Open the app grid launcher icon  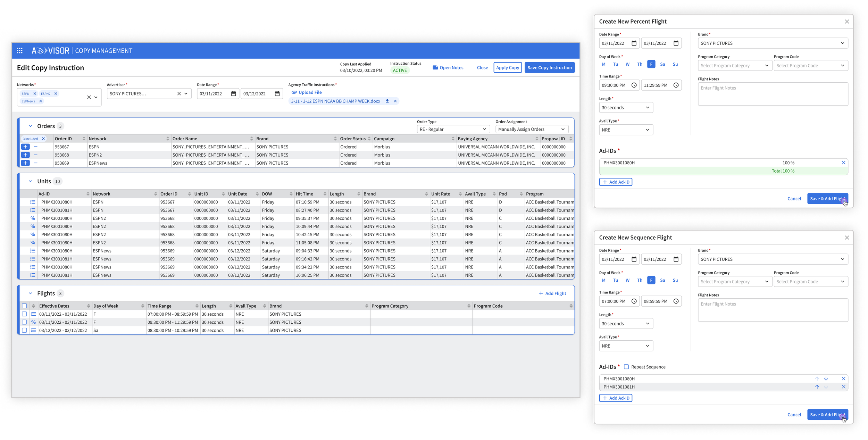(20, 50)
